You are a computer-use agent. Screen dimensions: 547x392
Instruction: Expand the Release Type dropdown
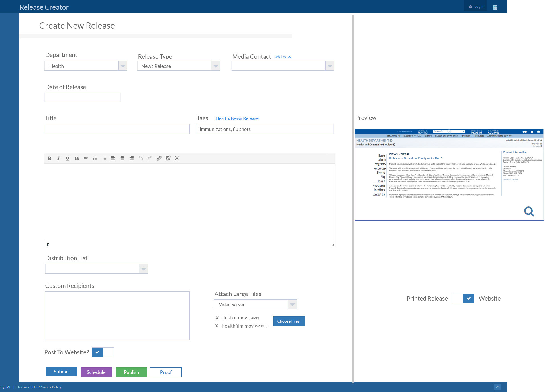click(x=216, y=66)
